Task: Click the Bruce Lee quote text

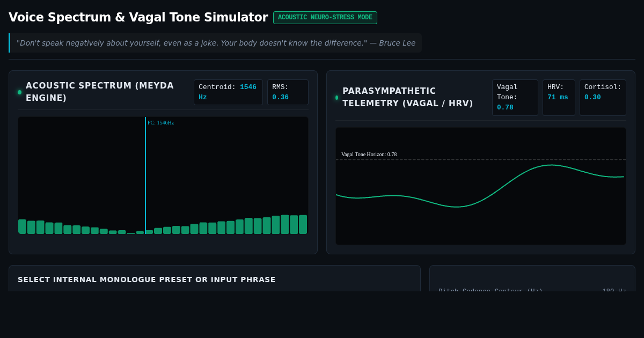Action: point(216,43)
